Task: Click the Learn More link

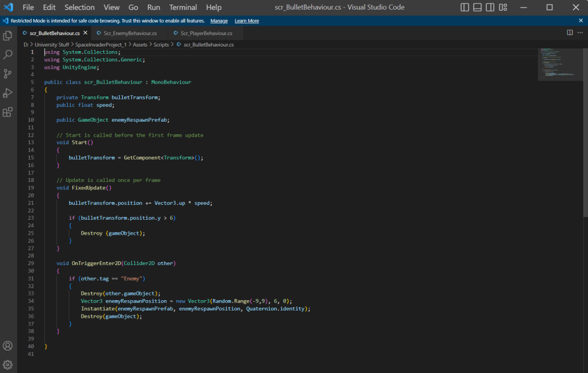Action: pyautogui.click(x=246, y=21)
